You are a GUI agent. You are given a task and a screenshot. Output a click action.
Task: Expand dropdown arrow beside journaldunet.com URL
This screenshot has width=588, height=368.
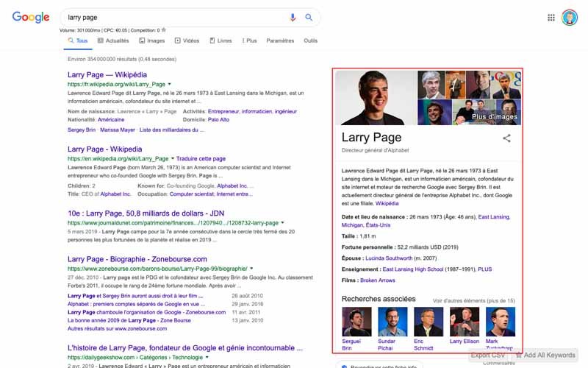tap(282, 223)
